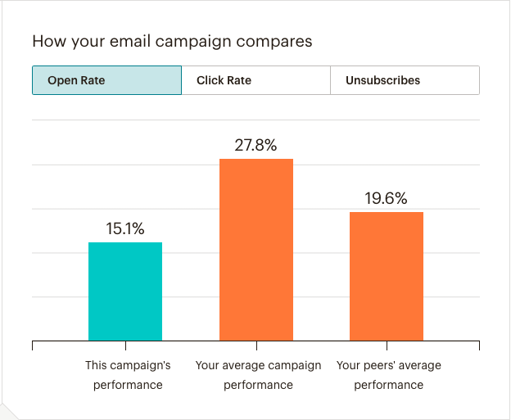Select the Open Rate tab
This screenshot has width=511, height=420.
coord(106,81)
